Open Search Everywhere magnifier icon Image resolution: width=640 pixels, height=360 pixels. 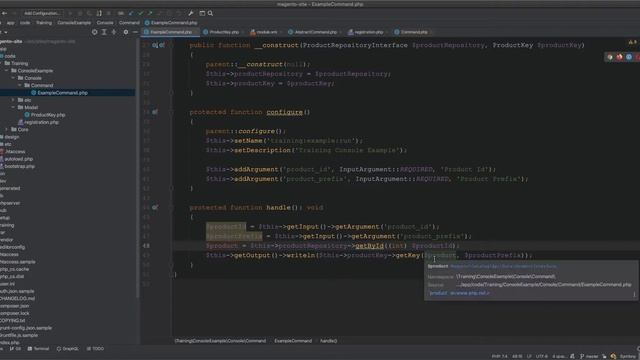(210, 13)
